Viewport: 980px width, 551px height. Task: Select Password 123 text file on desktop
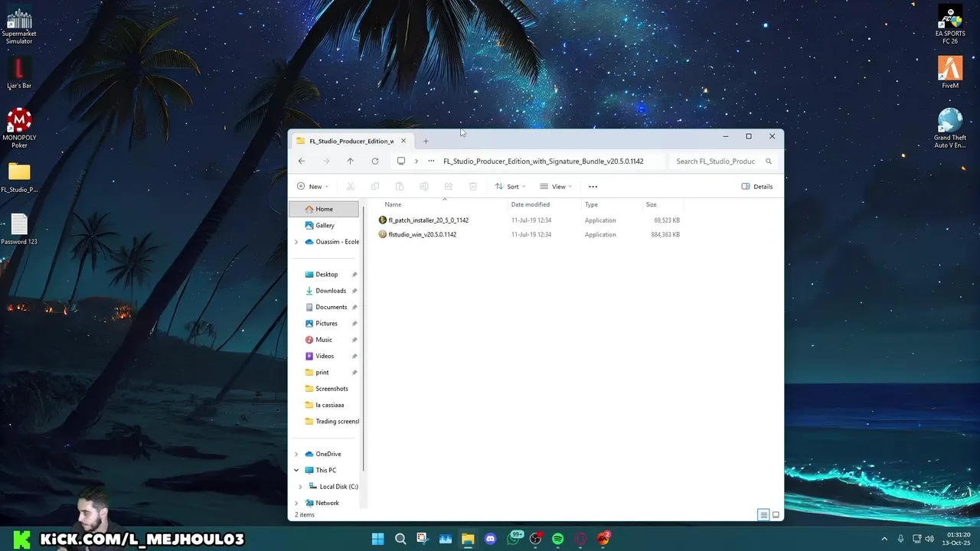[19, 230]
